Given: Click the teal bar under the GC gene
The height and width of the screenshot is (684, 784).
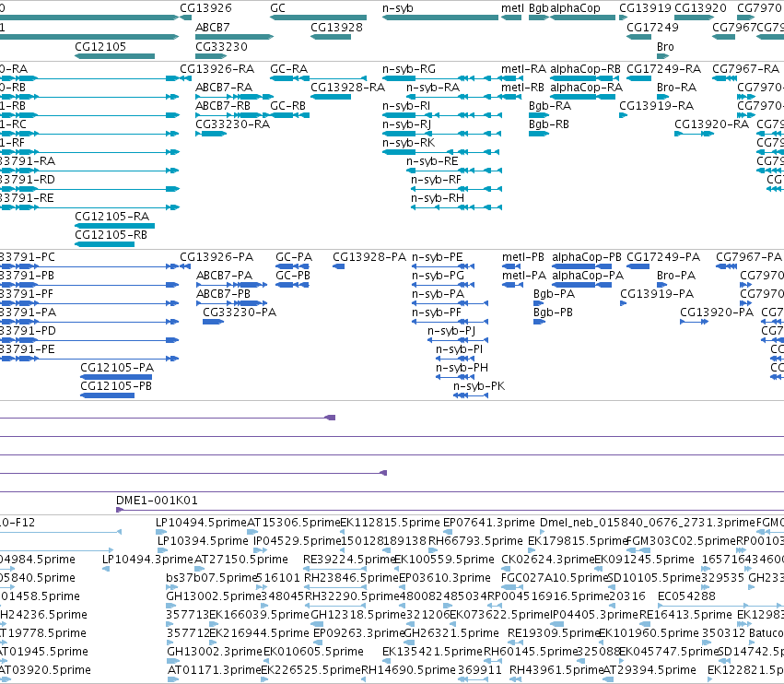Looking at the screenshot, I should tap(319, 18).
